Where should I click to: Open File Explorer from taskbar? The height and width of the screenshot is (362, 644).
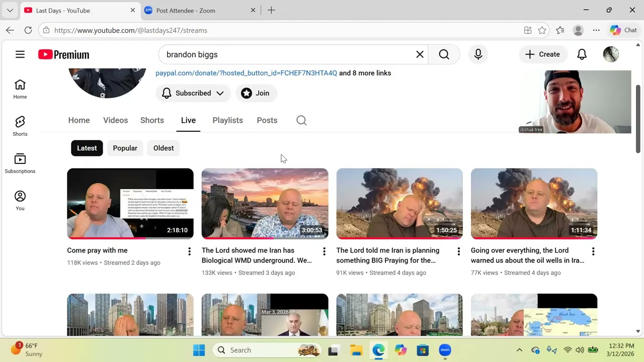click(x=356, y=350)
